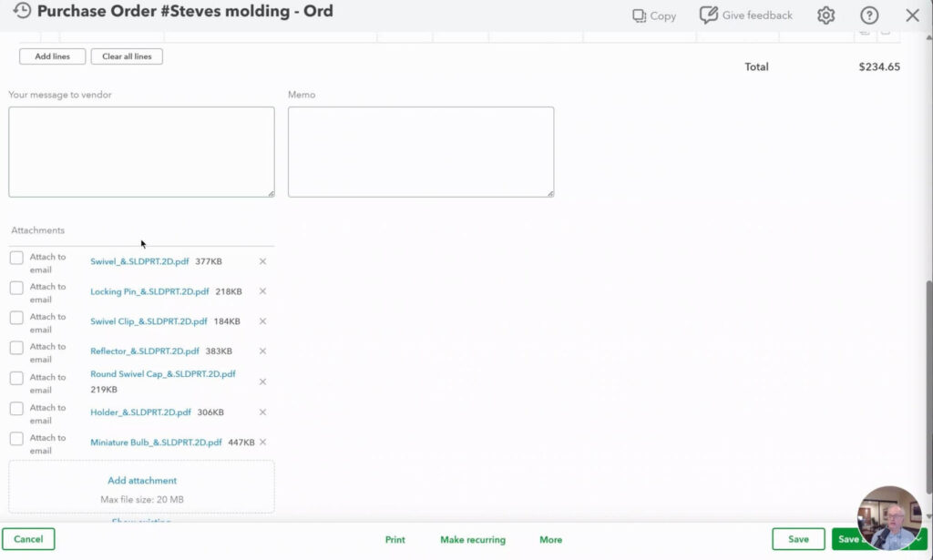Image resolution: width=933 pixels, height=560 pixels.
Task: Click the Attachments section label
Action: pos(38,230)
